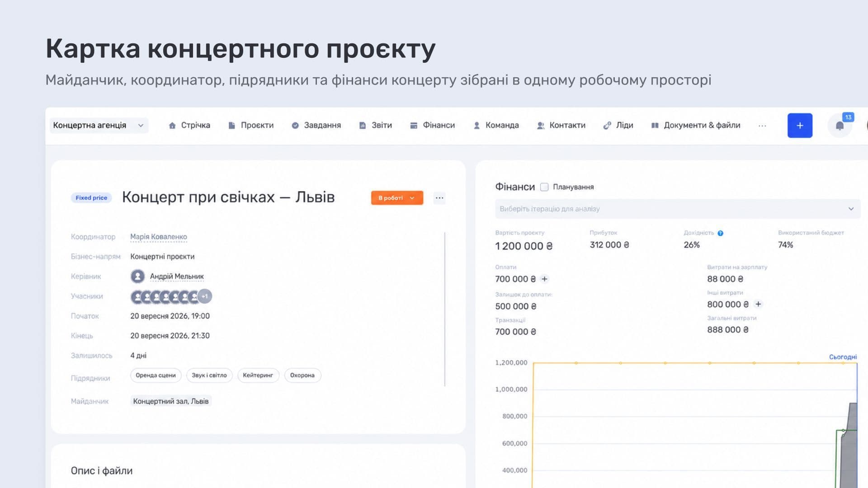Click the start date 20 вересня 2026, 19:00
The image size is (868, 488).
click(170, 316)
